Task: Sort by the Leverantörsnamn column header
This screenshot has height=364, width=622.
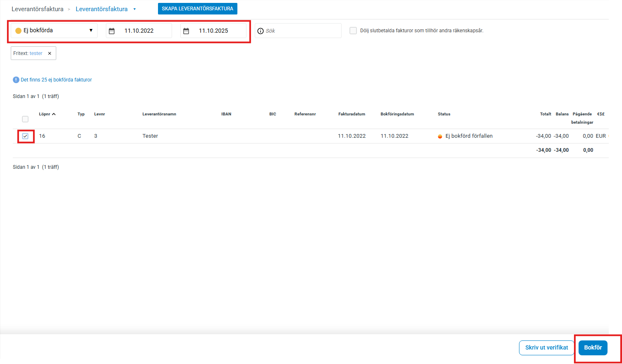Action: coord(159,114)
